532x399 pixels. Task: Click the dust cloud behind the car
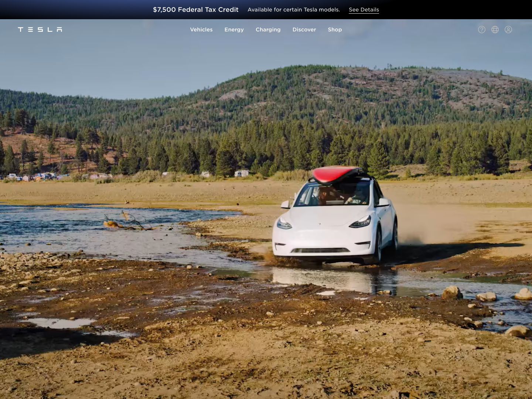point(429,225)
